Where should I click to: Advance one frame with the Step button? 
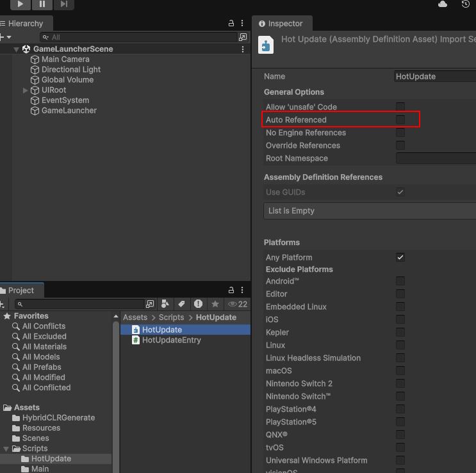coord(64,4)
